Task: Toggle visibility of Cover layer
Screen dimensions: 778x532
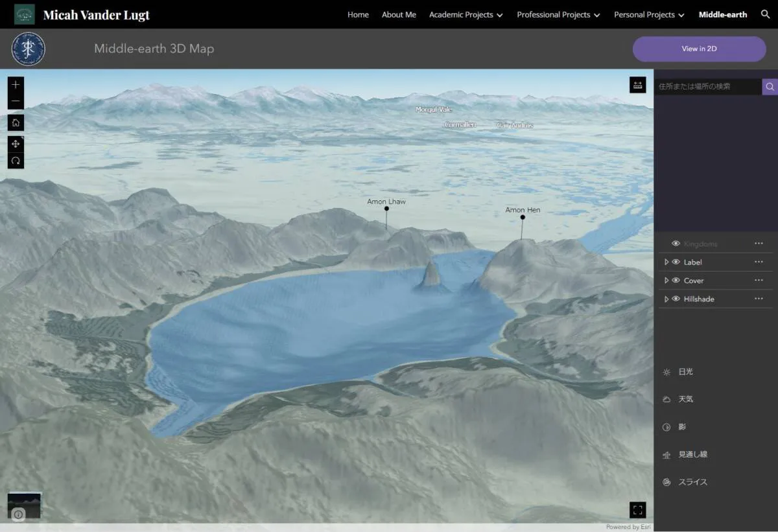Action: 676,281
